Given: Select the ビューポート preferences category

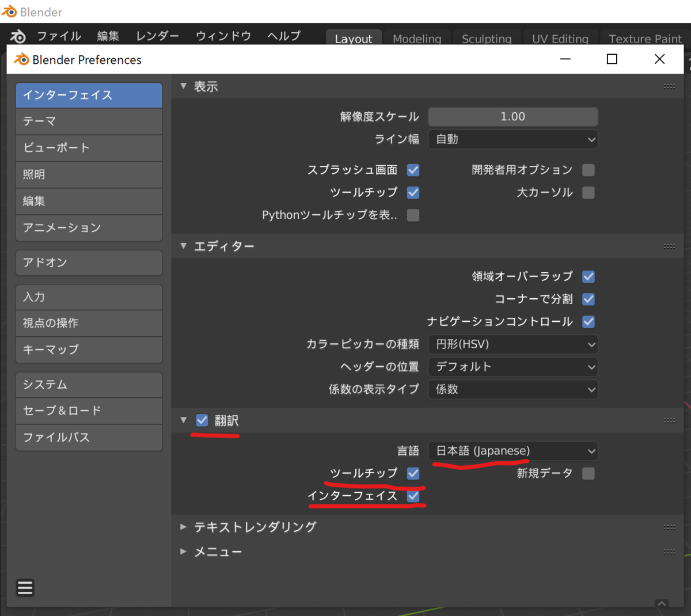Looking at the screenshot, I should pyautogui.click(x=89, y=148).
